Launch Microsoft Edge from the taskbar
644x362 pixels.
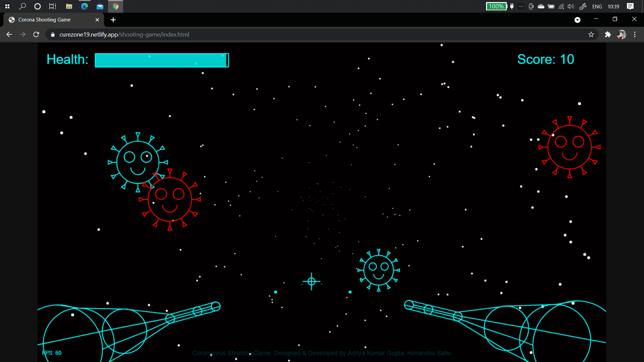pos(85,6)
